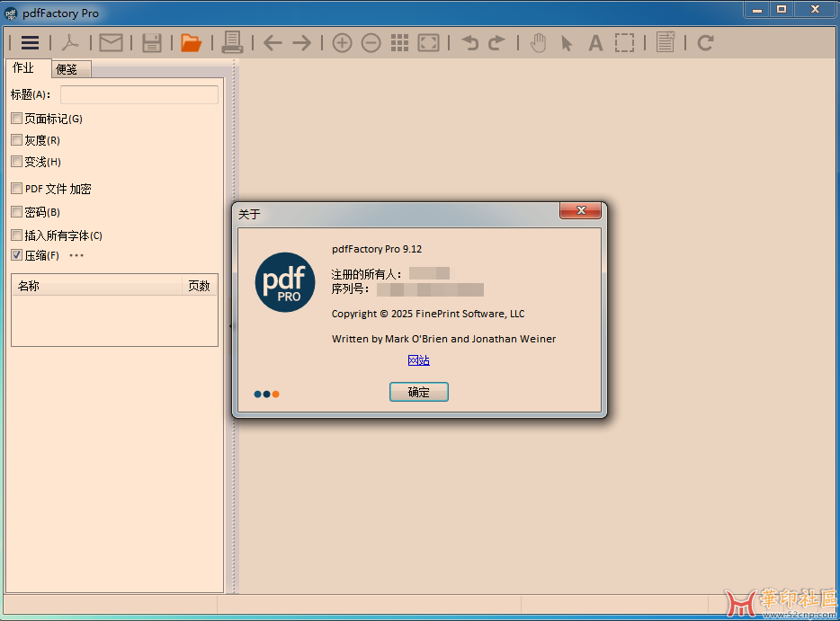The image size is (840, 621).
Task: Zoom out with minus circle icon
Action: (x=371, y=42)
